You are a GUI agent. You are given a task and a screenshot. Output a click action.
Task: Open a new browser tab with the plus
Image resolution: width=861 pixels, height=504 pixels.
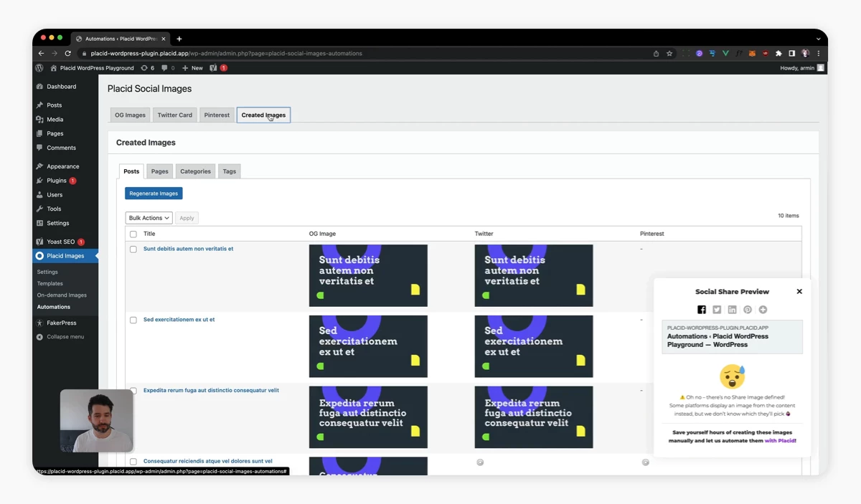[x=179, y=39]
